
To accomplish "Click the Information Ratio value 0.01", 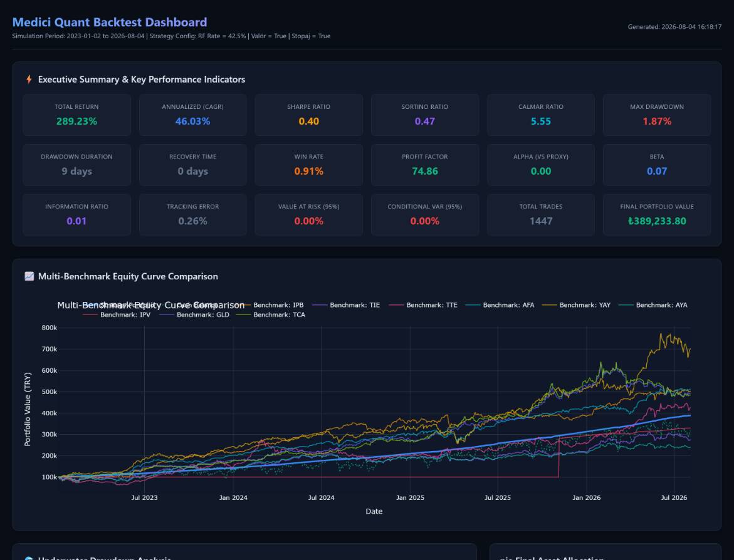I will click(76, 221).
